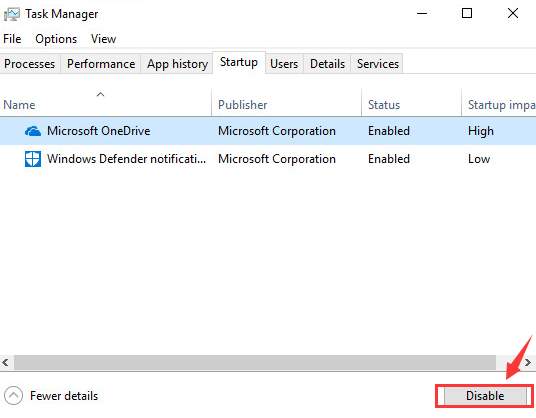The width and height of the screenshot is (536, 418).
Task: Click the Windows Defender shield icon
Action: coord(33,159)
